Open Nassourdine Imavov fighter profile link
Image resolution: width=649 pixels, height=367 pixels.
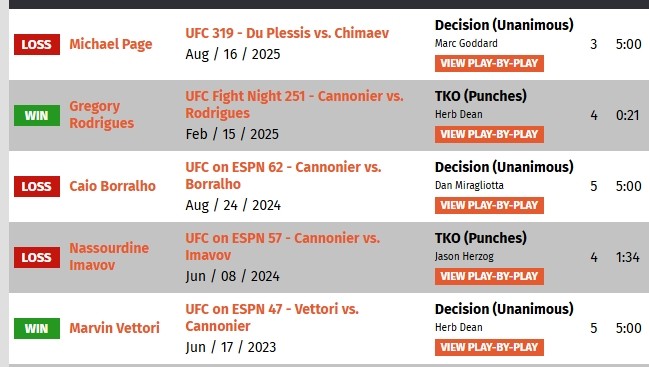click(x=109, y=257)
